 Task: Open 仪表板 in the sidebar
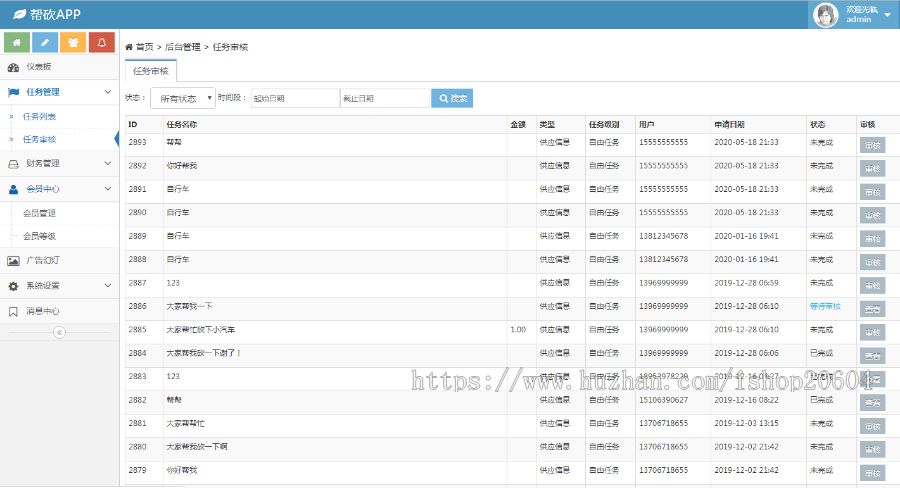(x=60, y=67)
